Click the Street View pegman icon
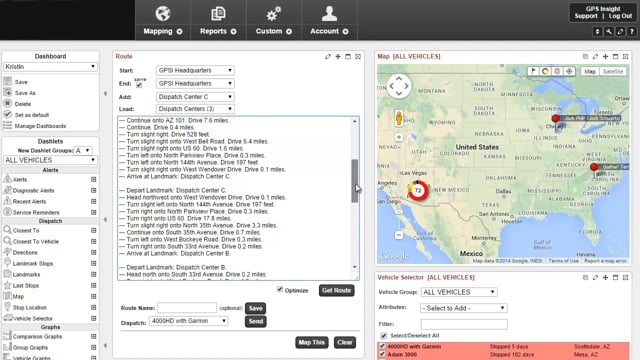 click(399, 118)
